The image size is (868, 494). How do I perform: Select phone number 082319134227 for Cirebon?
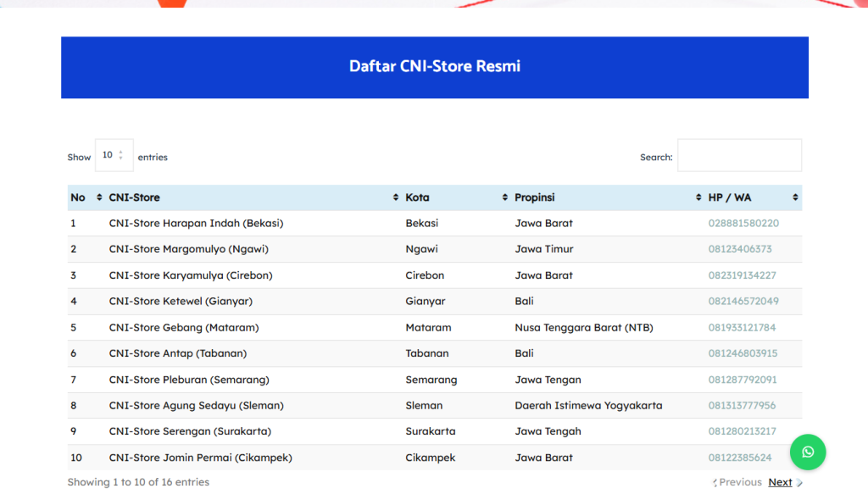pos(742,275)
